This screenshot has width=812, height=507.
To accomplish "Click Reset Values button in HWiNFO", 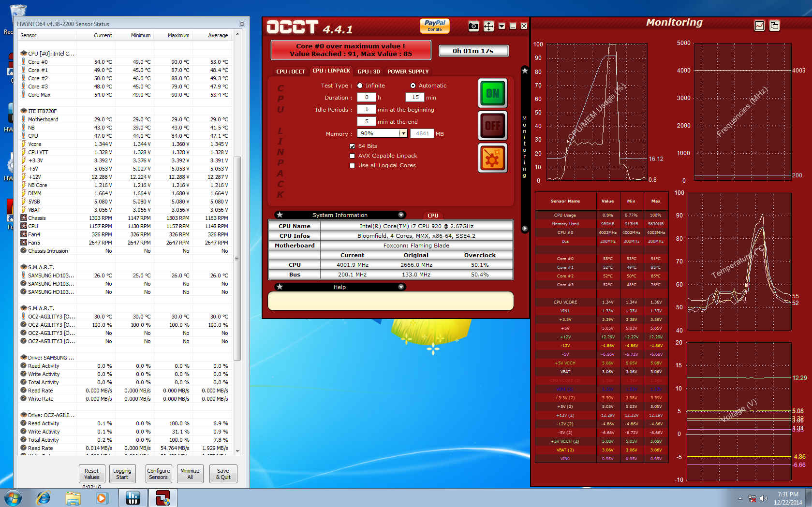I will [x=91, y=474].
